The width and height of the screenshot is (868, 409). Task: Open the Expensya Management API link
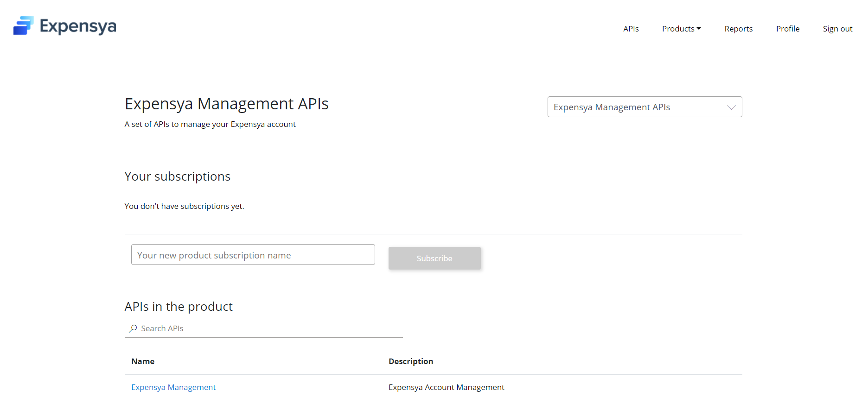tap(173, 387)
